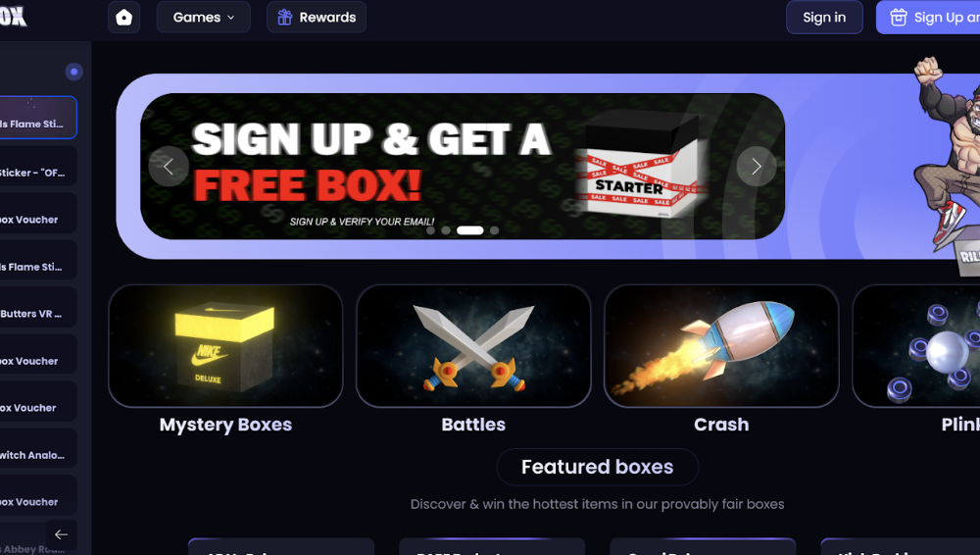980x555 pixels.
Task: Click the left arrow at sidebar bottom
Action: [61, 534]
